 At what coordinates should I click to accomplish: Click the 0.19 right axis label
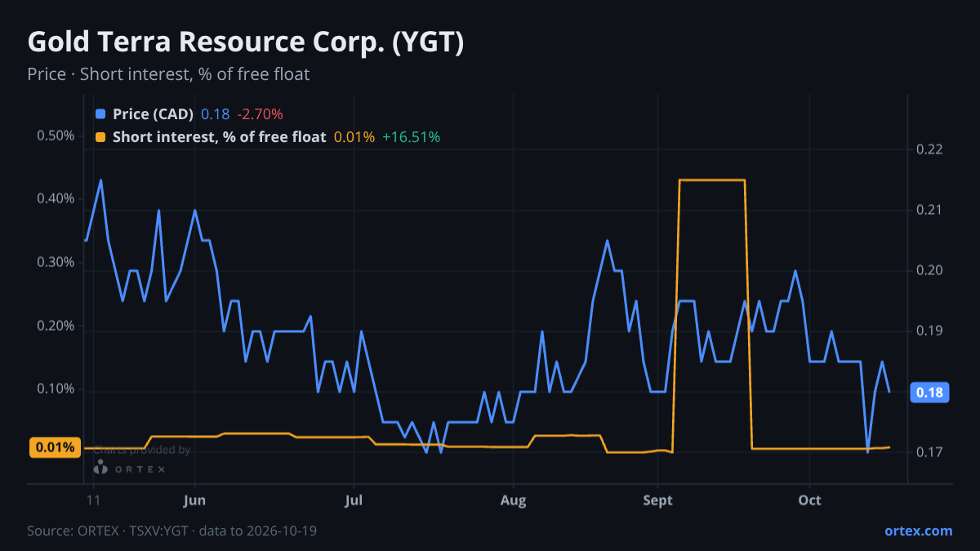pos(929,331)
